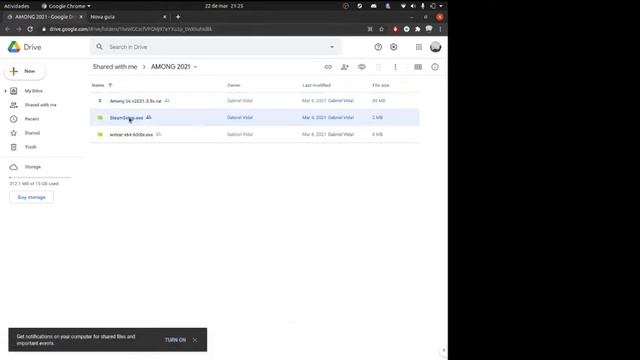The width and height of the screenshot is (640, 360).
Task: Click the Owner column header
Action: click(x=233, y=85)
